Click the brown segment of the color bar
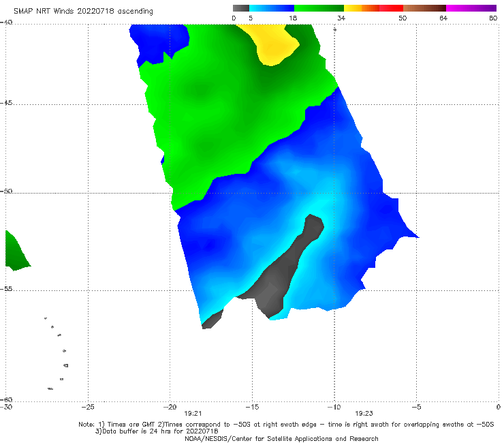The height and width of the screenshot is (443, 504). 424,8
